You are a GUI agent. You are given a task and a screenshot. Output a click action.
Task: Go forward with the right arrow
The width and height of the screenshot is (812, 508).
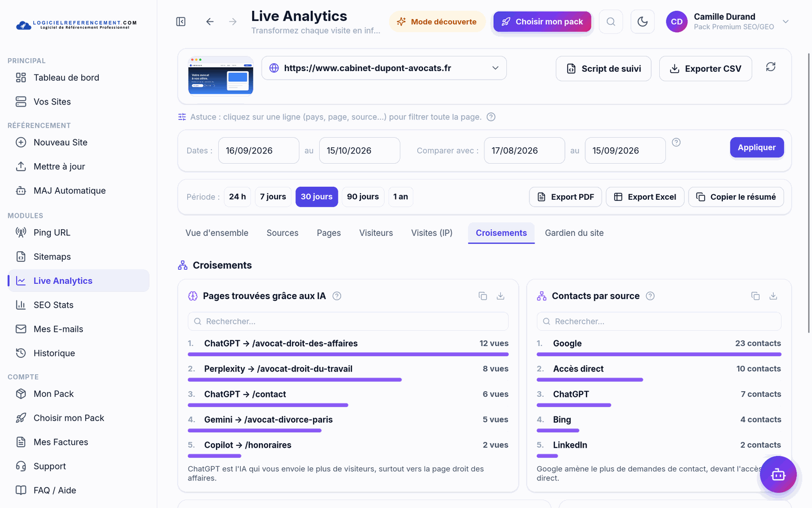(233, 21)
